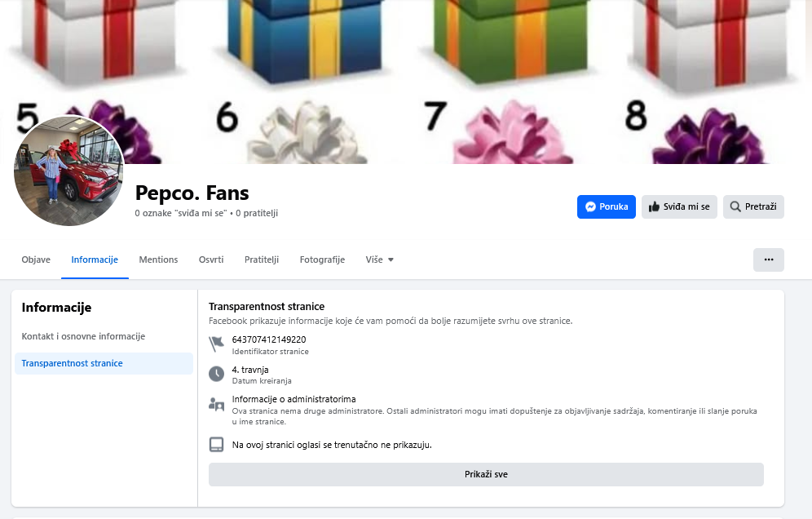Open the Pepco. Fans profile picture
Viewport: 812px width, 519px height.
(68, 171)
